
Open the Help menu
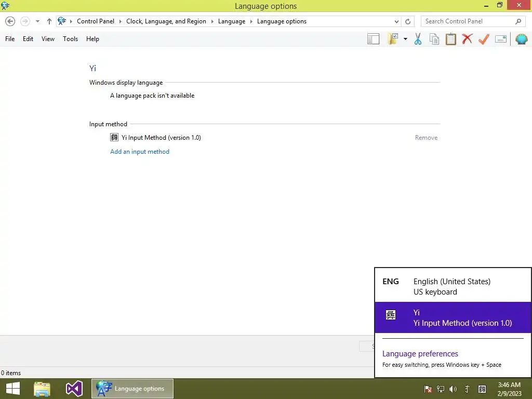pos(92,39)
